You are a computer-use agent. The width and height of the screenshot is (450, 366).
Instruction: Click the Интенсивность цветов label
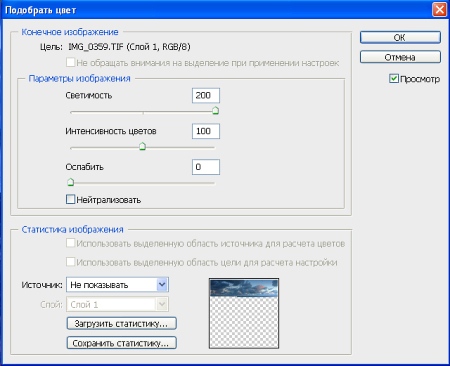click(111, 131)
